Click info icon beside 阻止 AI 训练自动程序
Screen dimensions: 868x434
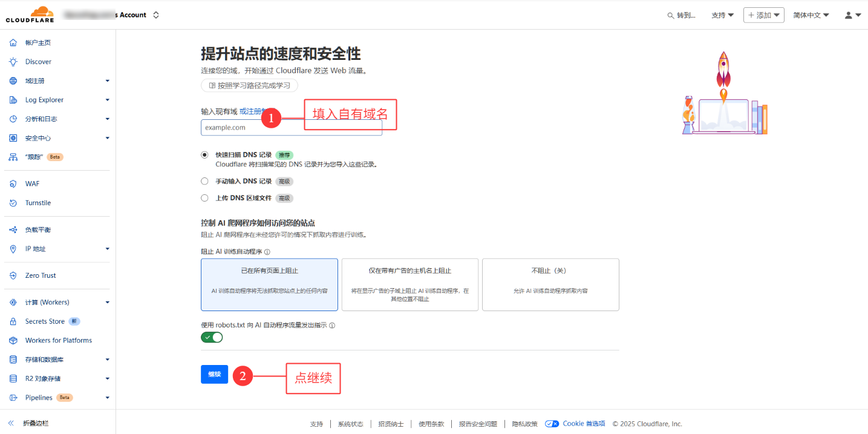click(267, 252)
